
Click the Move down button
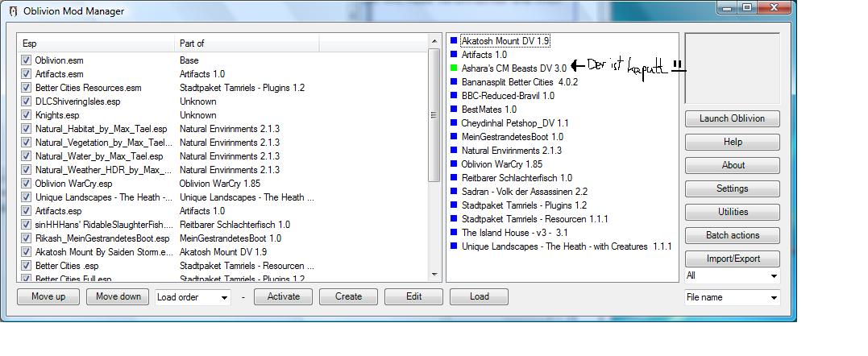click(x=118, y=297)
